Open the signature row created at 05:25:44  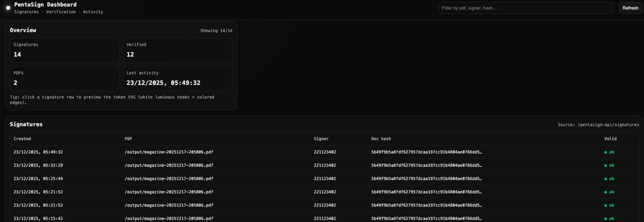tap(325, 178)
